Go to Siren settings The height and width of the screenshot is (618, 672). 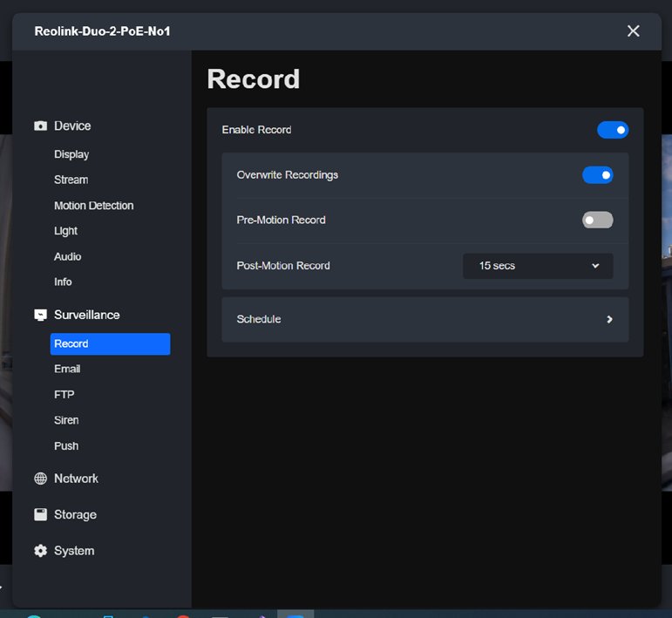(x=66, y=420)
